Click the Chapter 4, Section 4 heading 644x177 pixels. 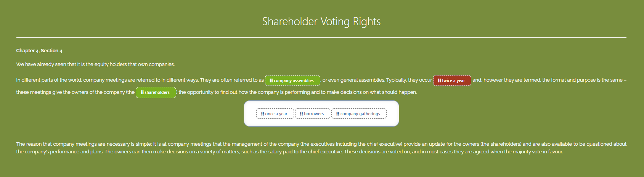(39, 51)
